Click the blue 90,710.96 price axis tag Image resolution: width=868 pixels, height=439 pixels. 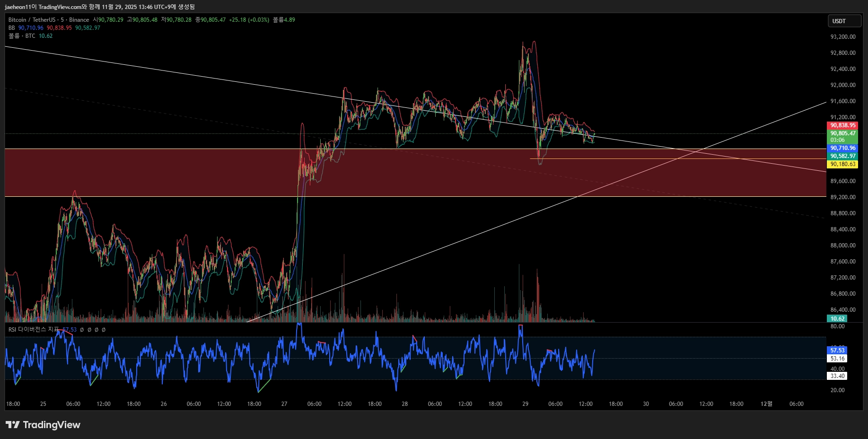click(842, 148)
